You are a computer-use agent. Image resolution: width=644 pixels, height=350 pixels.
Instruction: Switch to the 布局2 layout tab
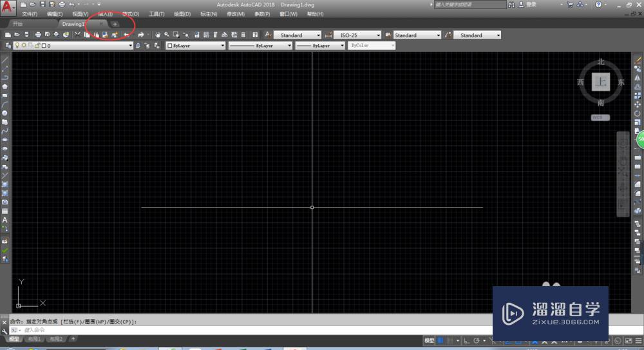[x=56, y=339]
